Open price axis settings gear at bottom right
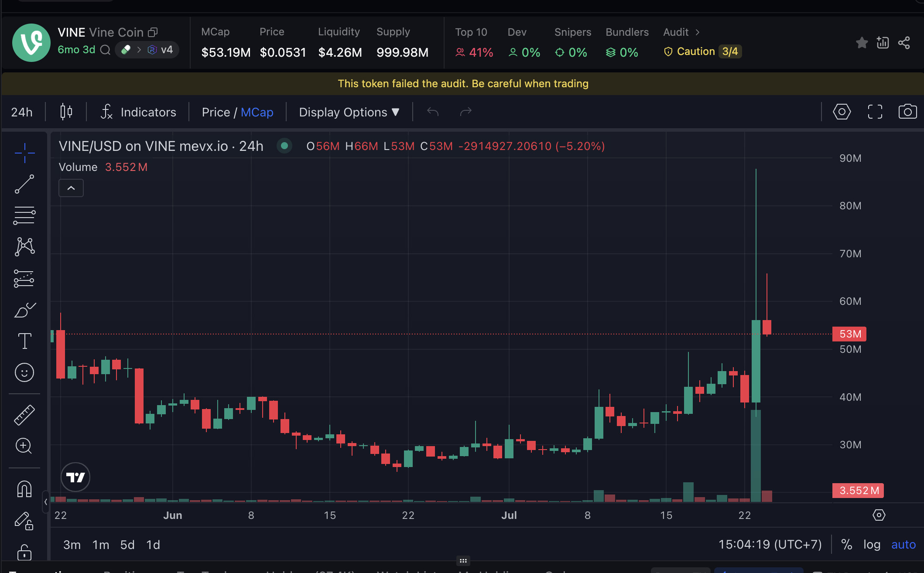The width and height of the screenshot is (924, 573). (879, 515)
